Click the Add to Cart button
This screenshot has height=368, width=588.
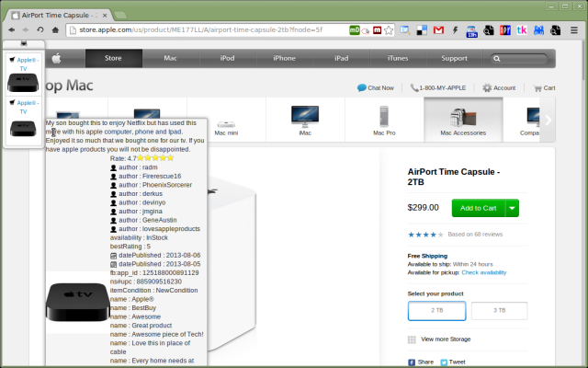point(478,208)
